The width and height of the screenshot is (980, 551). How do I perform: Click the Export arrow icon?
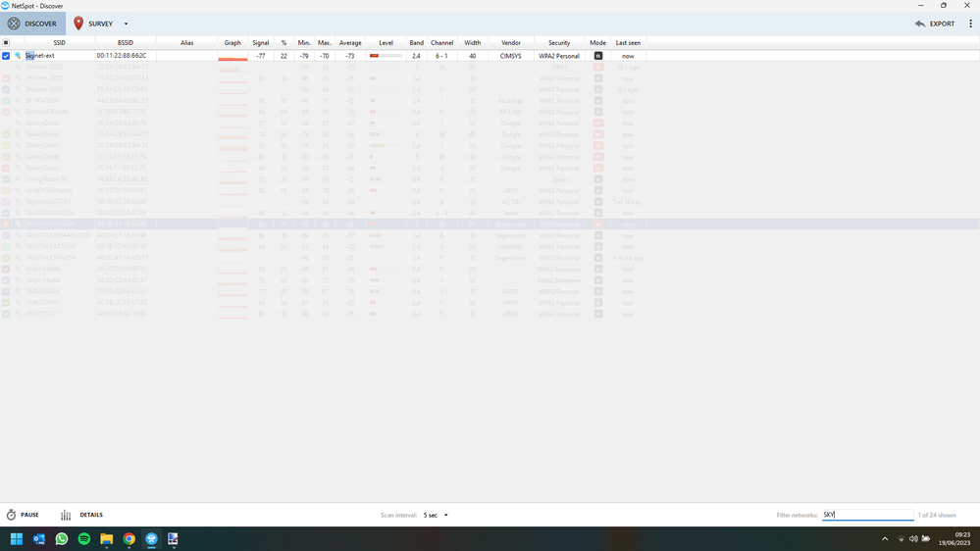point(920,24)
